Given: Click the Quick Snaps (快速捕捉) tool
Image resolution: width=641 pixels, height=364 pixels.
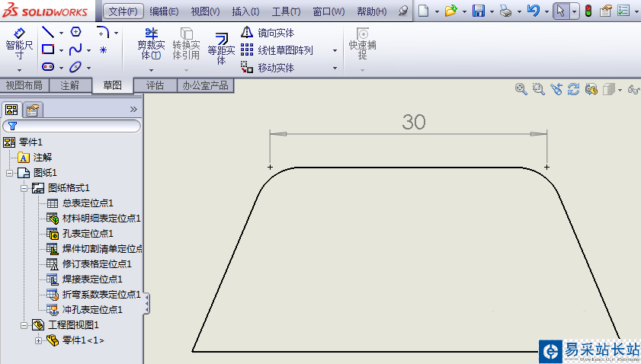Looking at the screenshot, I should 362,44.
